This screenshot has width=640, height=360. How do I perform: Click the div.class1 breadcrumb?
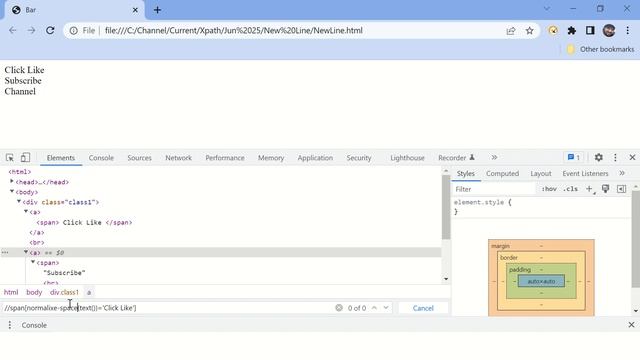pos(64,292)
